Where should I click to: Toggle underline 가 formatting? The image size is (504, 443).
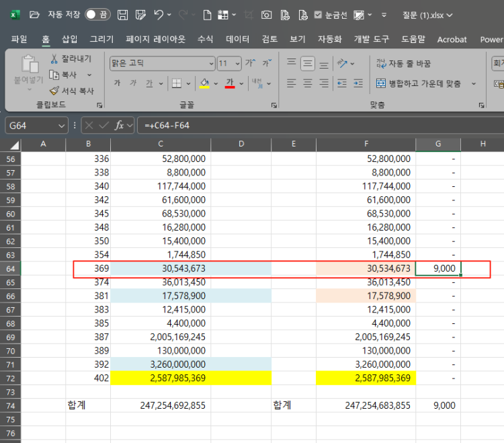click(149, 83)
